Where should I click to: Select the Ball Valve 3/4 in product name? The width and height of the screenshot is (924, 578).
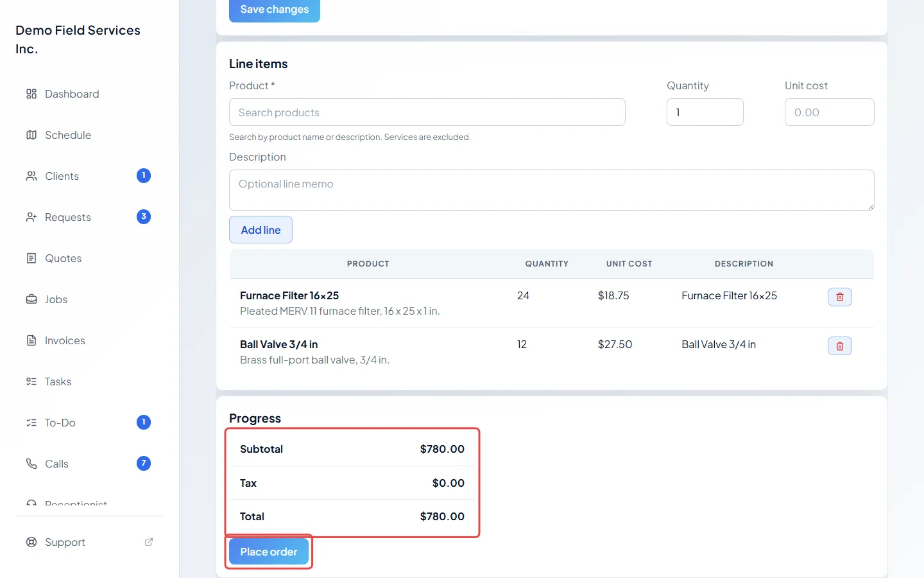point(279,344)
